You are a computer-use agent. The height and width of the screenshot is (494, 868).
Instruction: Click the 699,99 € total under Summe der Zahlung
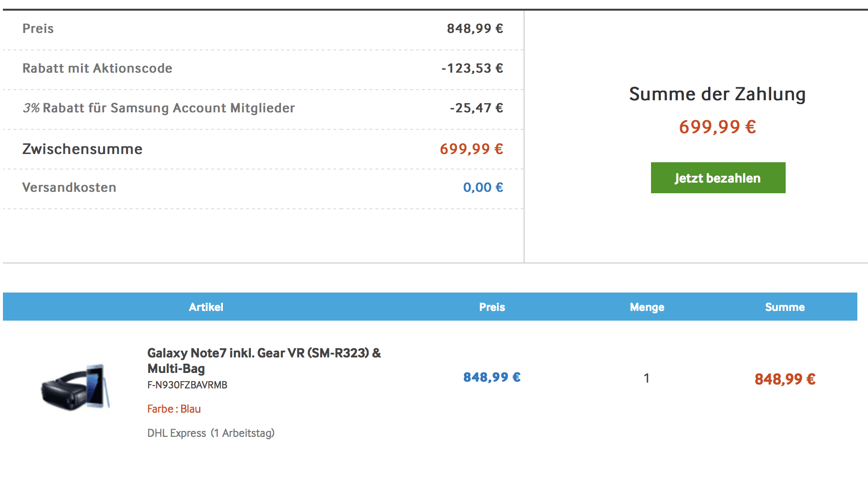717,127
